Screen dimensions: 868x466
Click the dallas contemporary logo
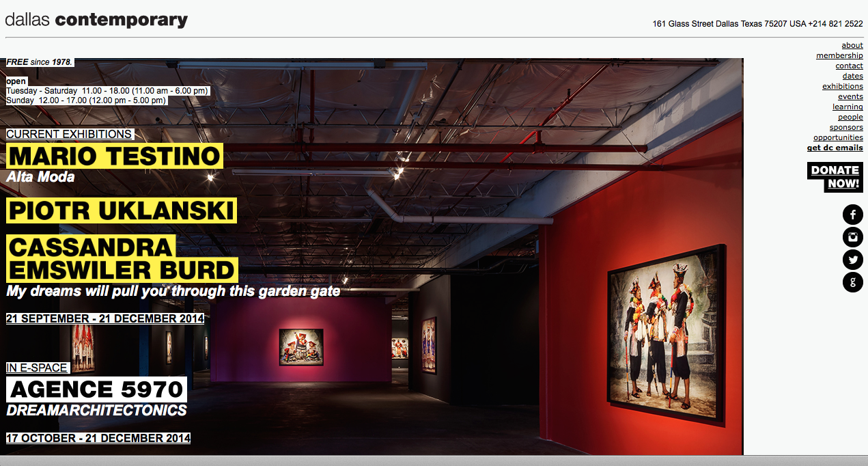96,20
